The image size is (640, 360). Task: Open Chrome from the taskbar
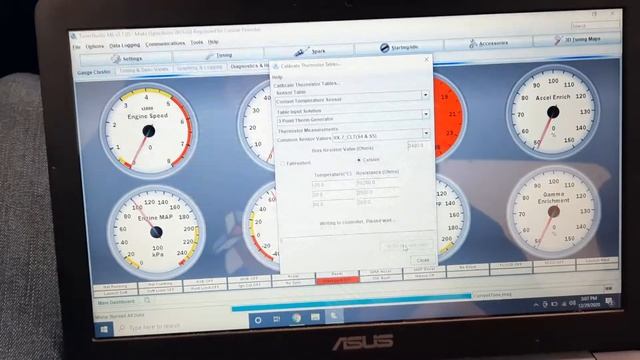296,318
